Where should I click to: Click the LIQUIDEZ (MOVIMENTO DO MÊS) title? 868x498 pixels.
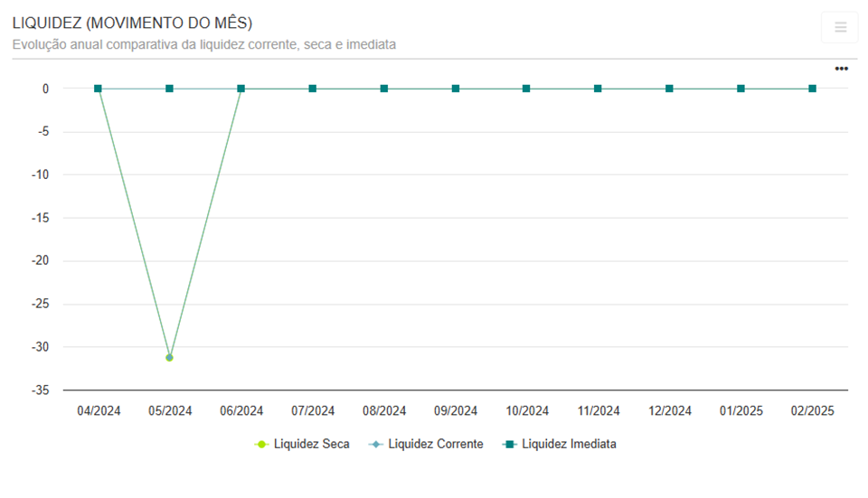point(132,23)
